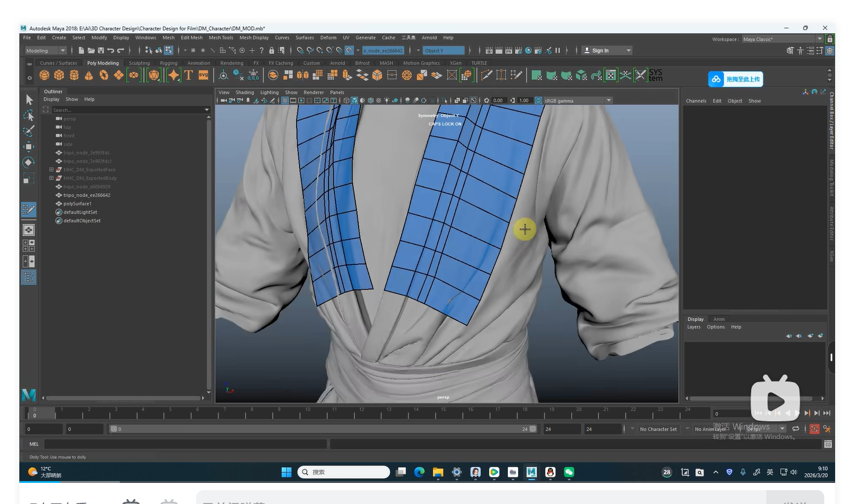
Task: Click the SVG import shelf icon
Action: [203, 75]
